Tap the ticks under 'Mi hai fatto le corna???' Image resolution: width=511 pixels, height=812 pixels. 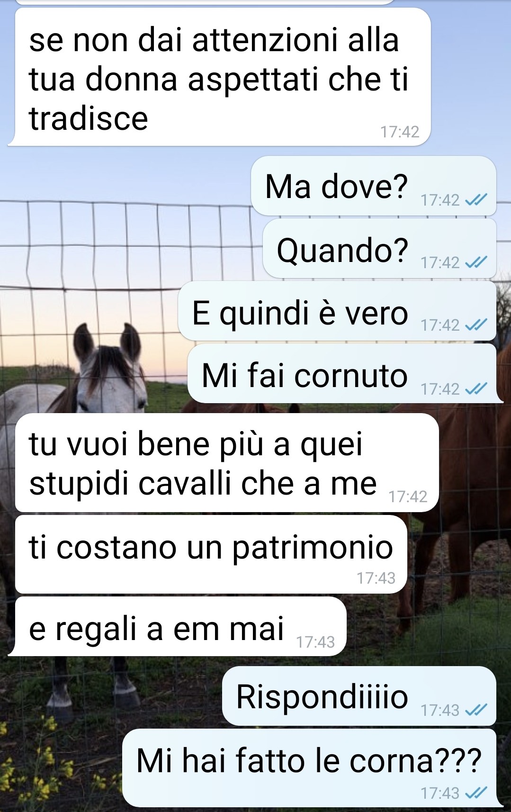pyautogui.click(x=475, y=793)
